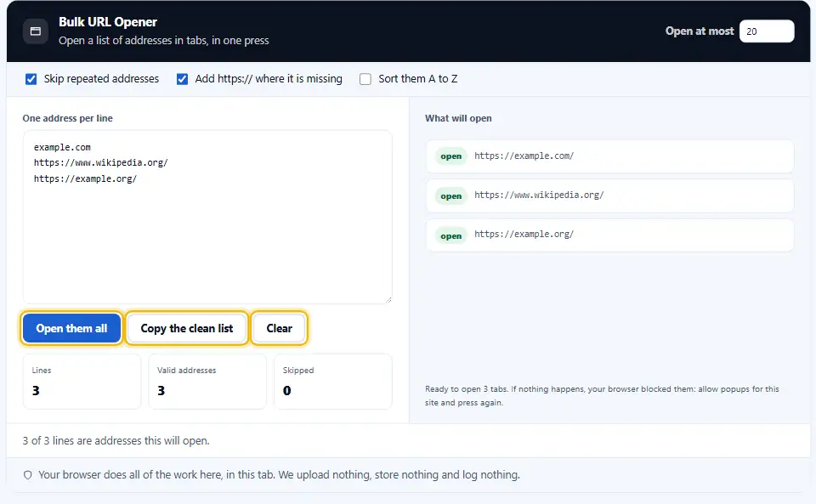Focus the Open at most number field
Viewport: 816px width, 504px height.
(767, 31)
